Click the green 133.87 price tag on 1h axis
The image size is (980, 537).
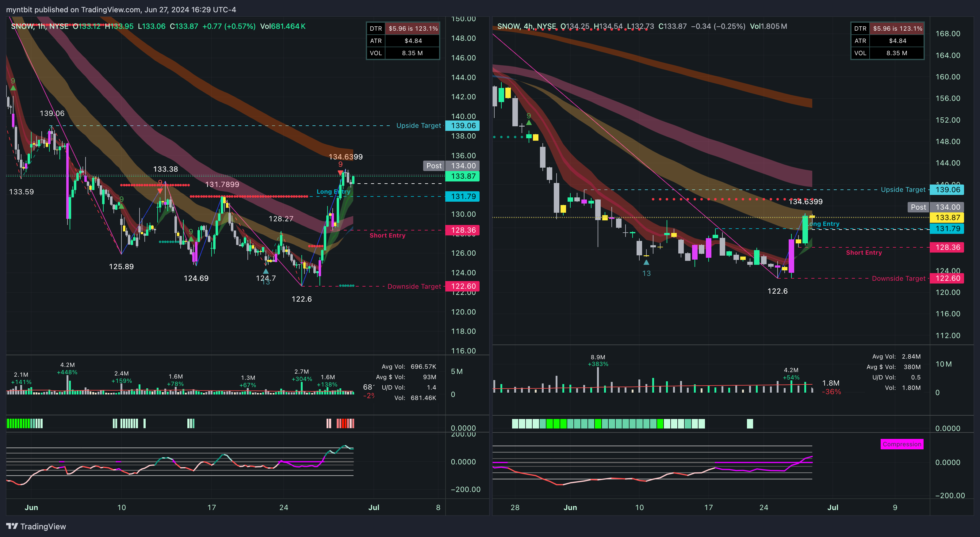pos(463,176)
